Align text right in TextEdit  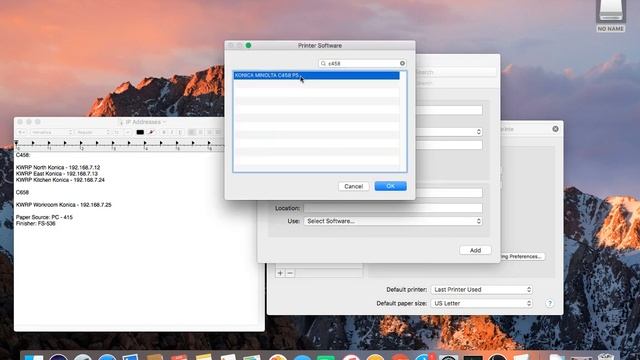pos(209,132)
